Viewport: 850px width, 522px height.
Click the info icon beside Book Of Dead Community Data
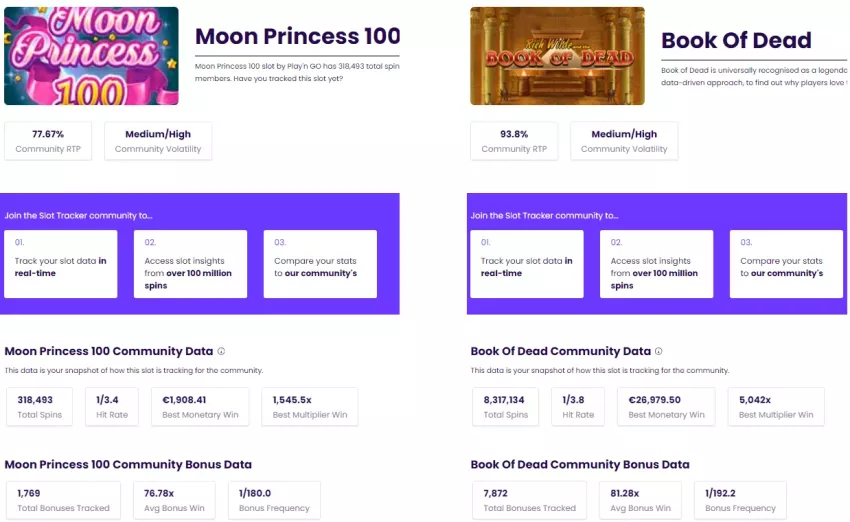(x=659, y=351)
